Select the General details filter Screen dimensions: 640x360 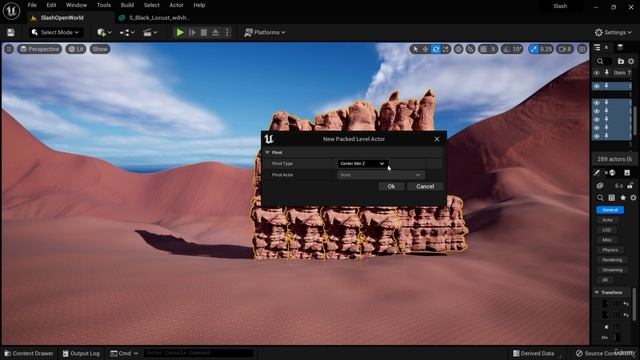point(610,210)
